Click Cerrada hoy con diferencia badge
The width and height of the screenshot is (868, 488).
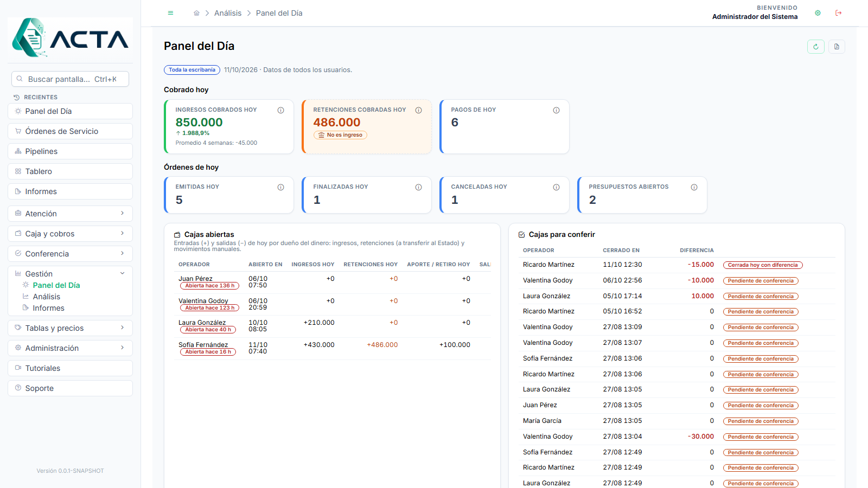tap(763, 265)
